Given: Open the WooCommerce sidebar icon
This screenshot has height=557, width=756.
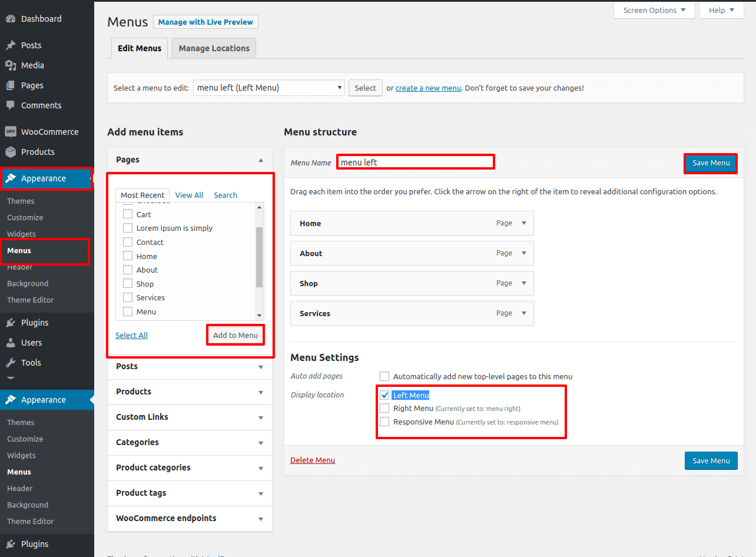Looking at the screenshot, I should 11,132.
